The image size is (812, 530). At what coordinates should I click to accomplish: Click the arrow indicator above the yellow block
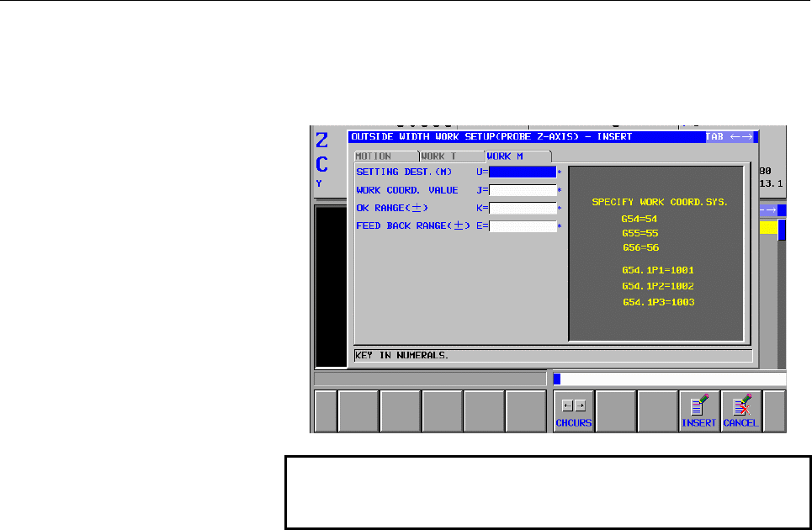click(768, 210)
